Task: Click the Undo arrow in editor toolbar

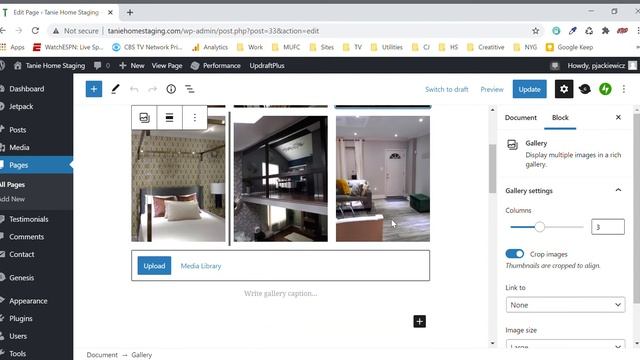Action: 134,89
